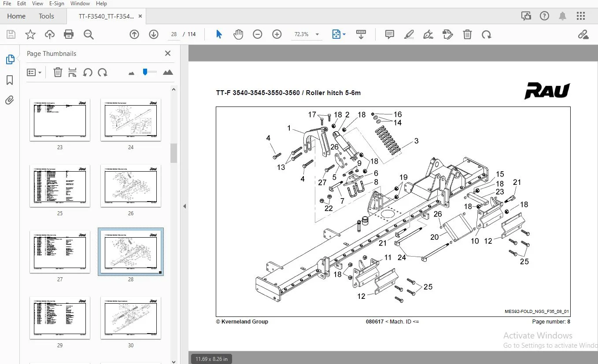Click the current page number field
The height and width of the screenshot is (364, 598).
pyautogui.click(x=173, y=34)
